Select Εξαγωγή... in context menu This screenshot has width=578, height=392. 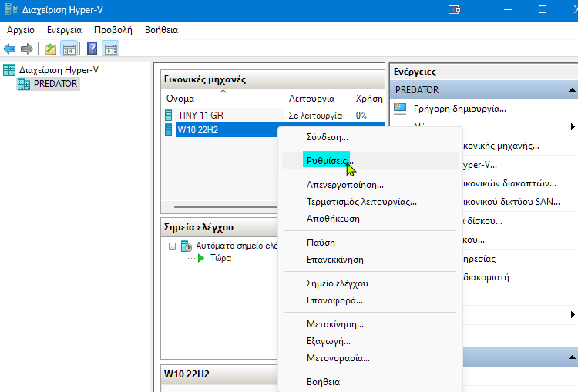click(370, 341)
